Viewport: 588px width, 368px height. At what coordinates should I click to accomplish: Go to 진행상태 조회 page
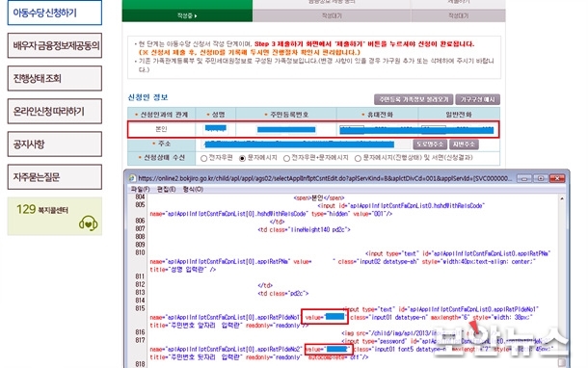(x=55, y=78)
